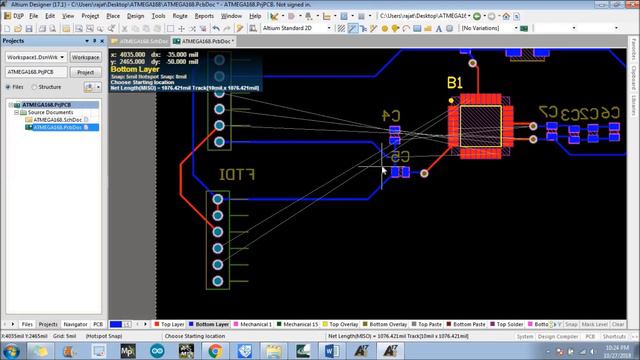Open the file path address dropdown arrow
The image size is (640, 360).
(469, 16)
